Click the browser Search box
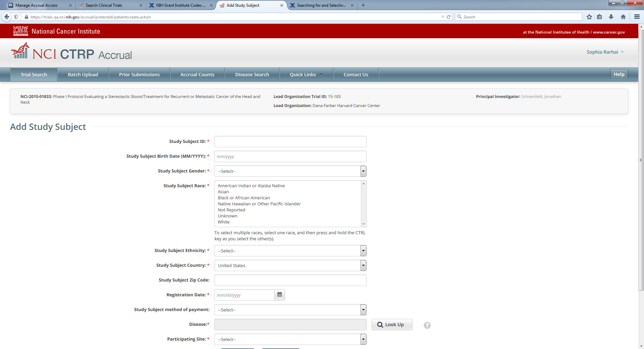This screenshot has height=349, width=644. click(x=518, y=17)
